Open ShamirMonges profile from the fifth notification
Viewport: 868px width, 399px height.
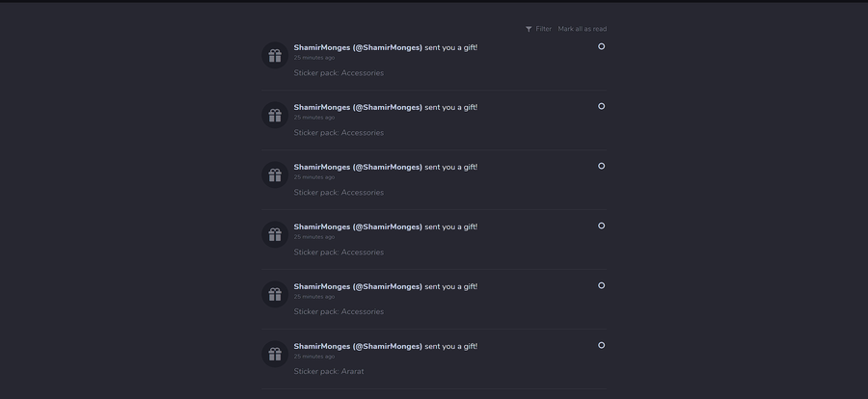pos(358,286)
